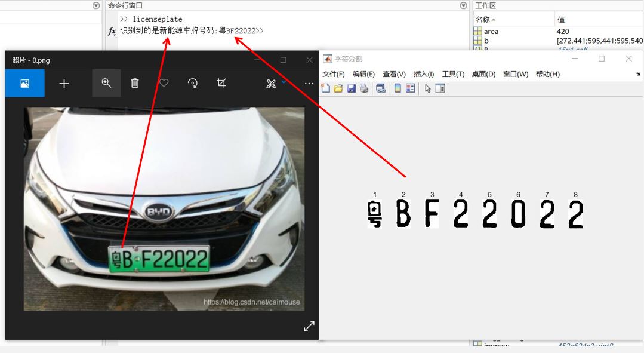Open 工具(T) menu in figure window
The height and width of the screenshot is (353, 644).
click(x=453, y=75)
